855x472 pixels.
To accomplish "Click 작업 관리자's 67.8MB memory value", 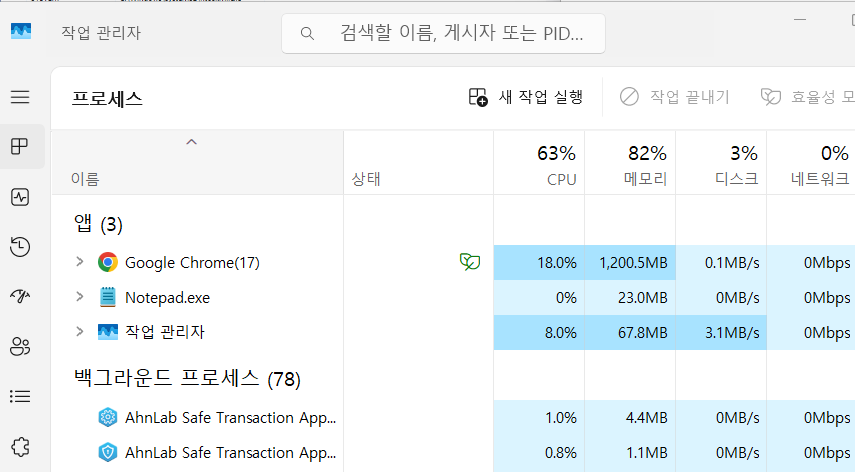I will click(x=642, y=332).
